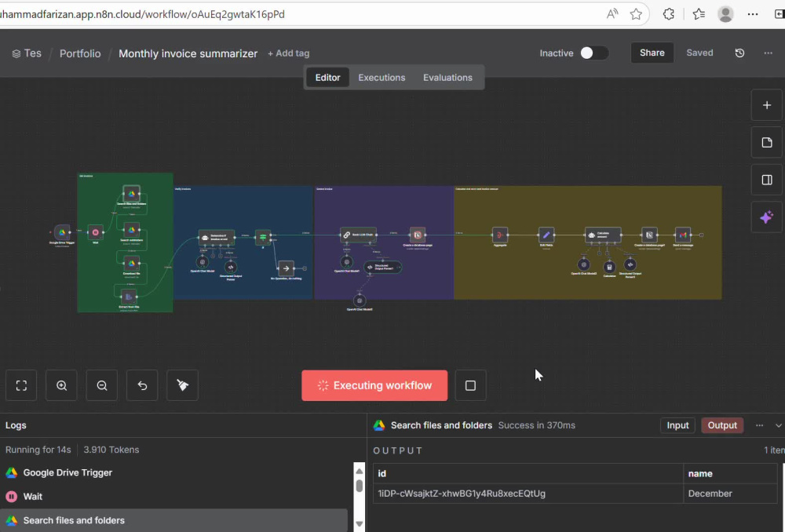Tidy up the workflow with the broom icon

coord(183,385)
